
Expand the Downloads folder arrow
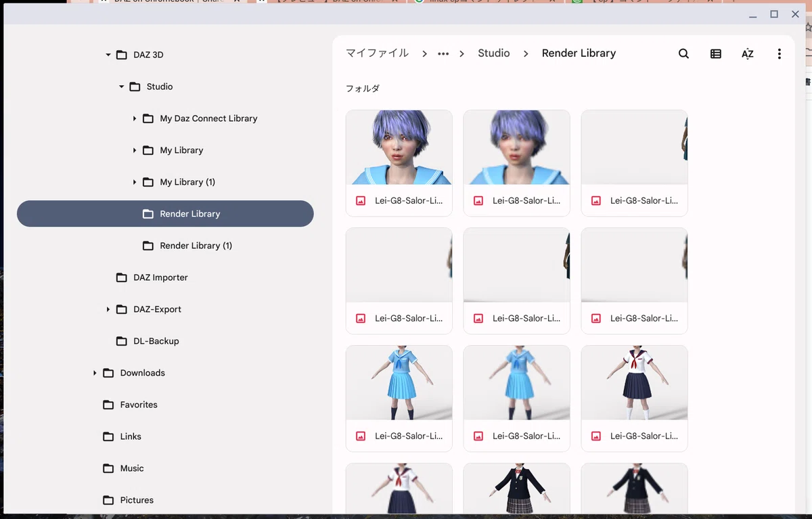point(95,373)
